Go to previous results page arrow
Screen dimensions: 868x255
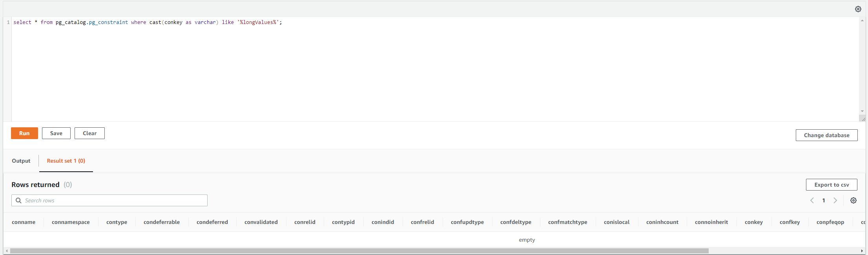point(812,200)
